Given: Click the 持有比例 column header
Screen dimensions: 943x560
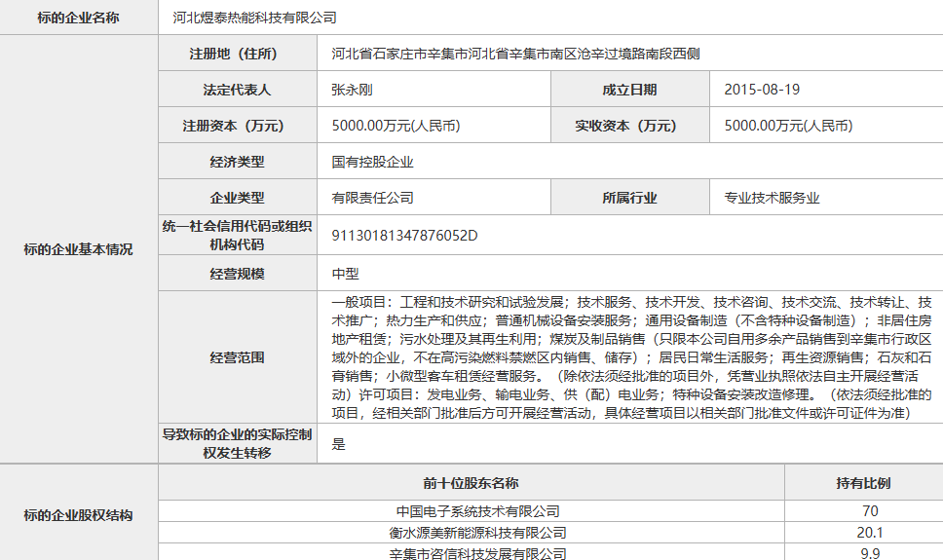Looking at the screenshot, I should point(863,483).
